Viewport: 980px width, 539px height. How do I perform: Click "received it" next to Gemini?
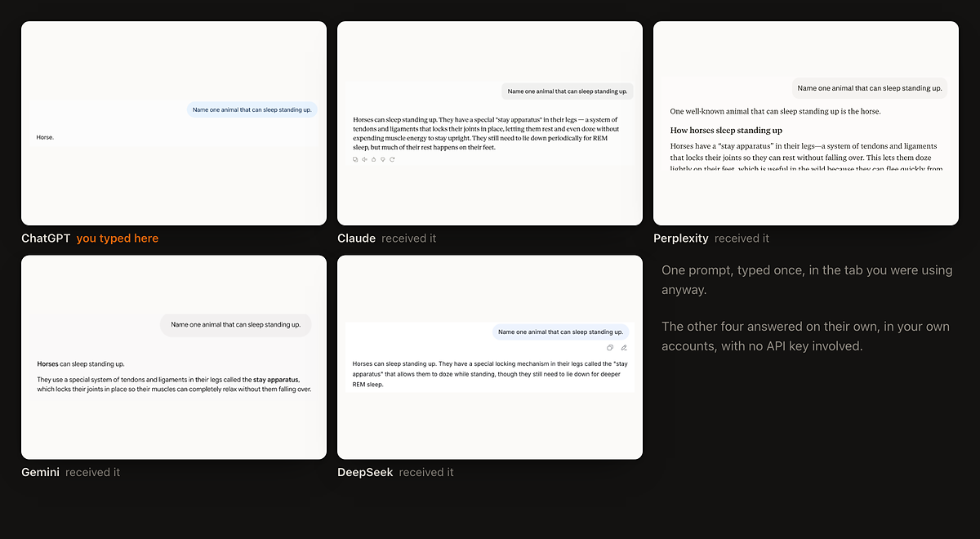pos(93,472)
